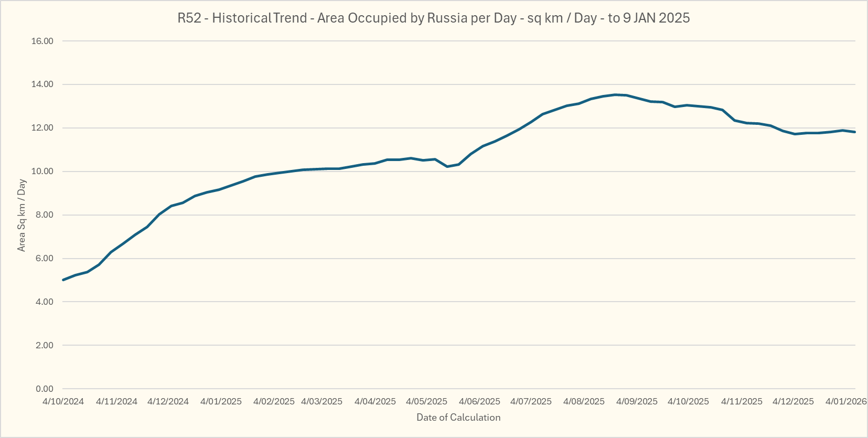This screenshot has width=868, height=438.
Task: Click the 4/03/2025 date label
Action: [x=322, y=401]
